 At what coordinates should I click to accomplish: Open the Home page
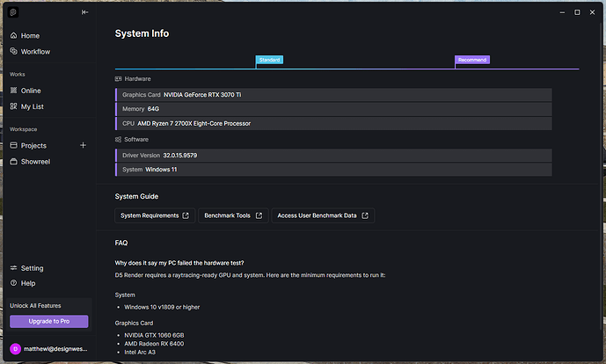click(x=30, y=35)
